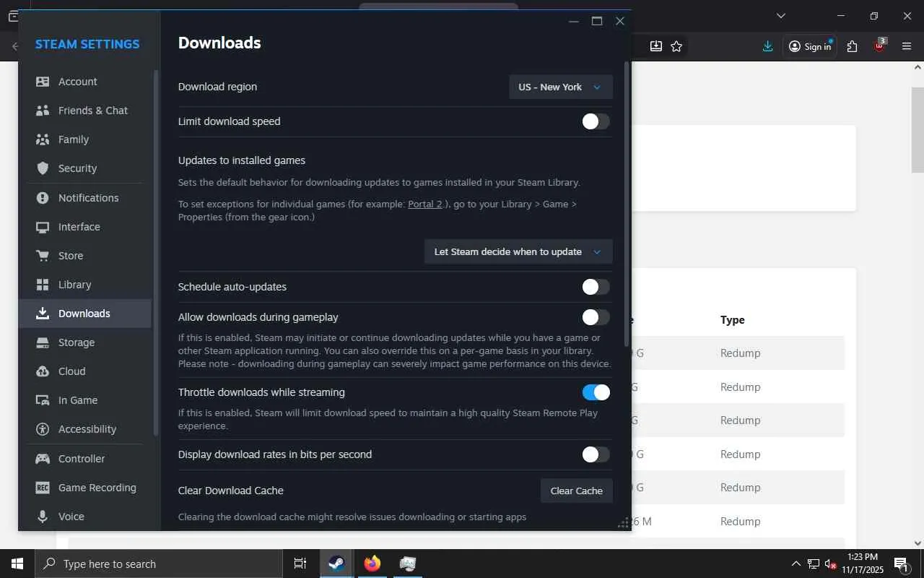Enable Allow downloads during gameplay
This screenshot has width=924, height=578.
point(596,317)
